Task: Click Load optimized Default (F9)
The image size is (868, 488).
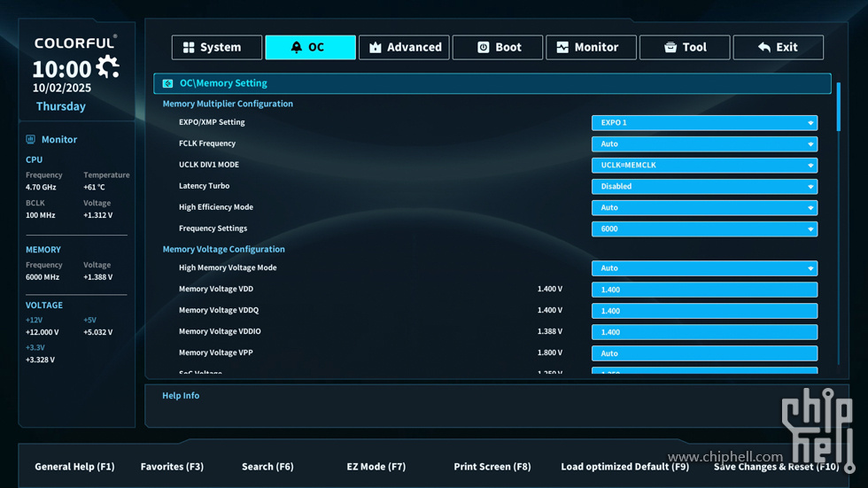Action: (x=624, y=467)
